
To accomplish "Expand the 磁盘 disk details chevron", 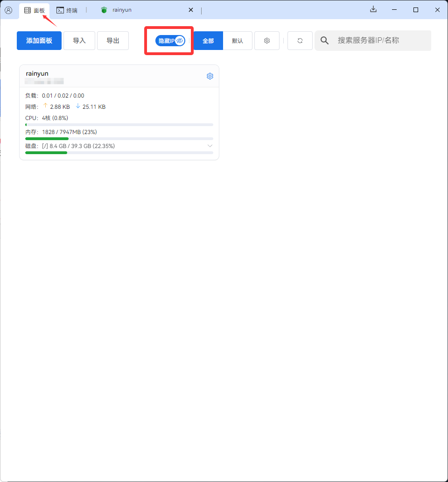I will tap(210, 146).
